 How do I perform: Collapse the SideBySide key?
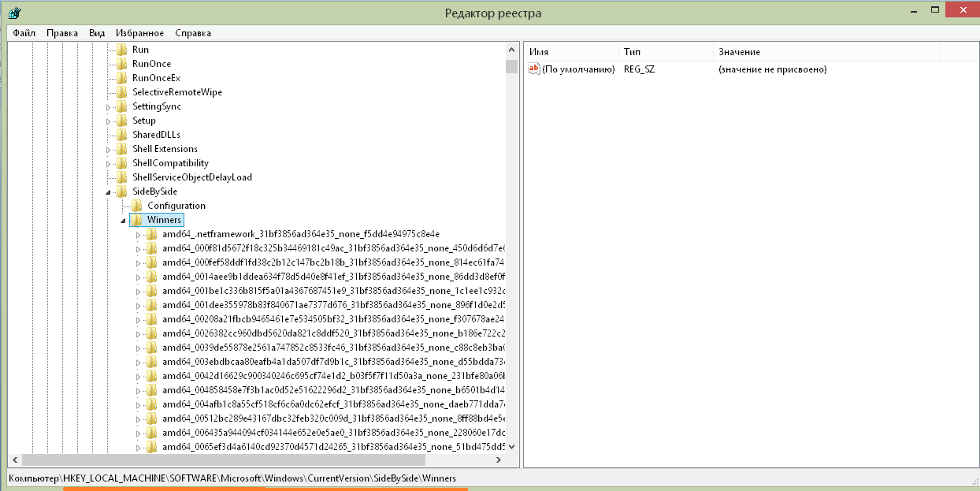[109, 192]
